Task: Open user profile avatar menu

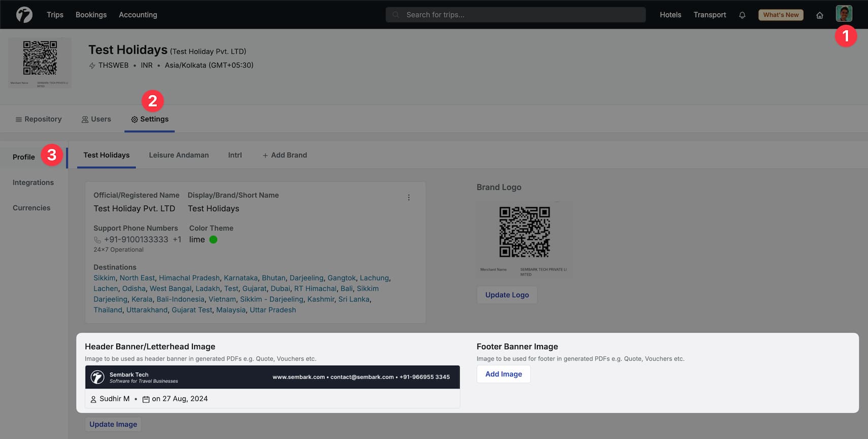Action: tap(844, 14)
